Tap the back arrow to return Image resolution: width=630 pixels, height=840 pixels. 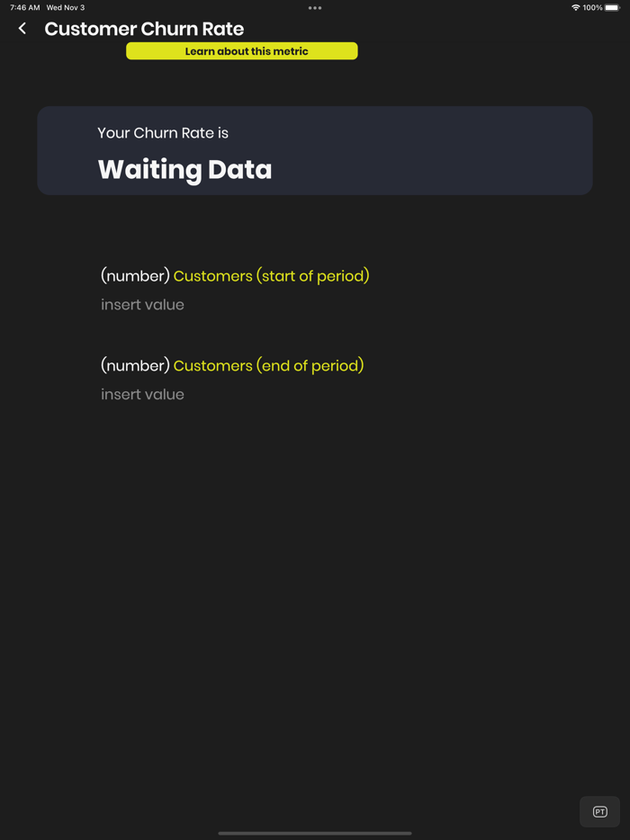(x=21, y=28)
